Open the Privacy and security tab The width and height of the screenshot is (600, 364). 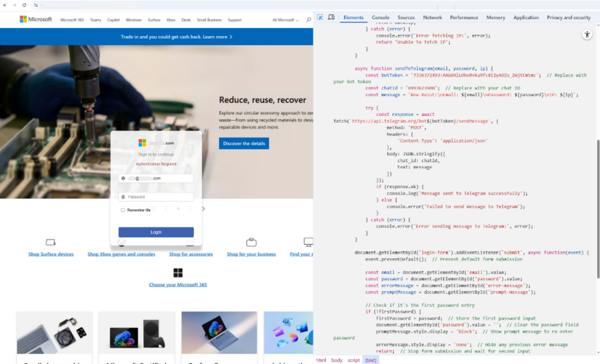(x=568, y=17)
